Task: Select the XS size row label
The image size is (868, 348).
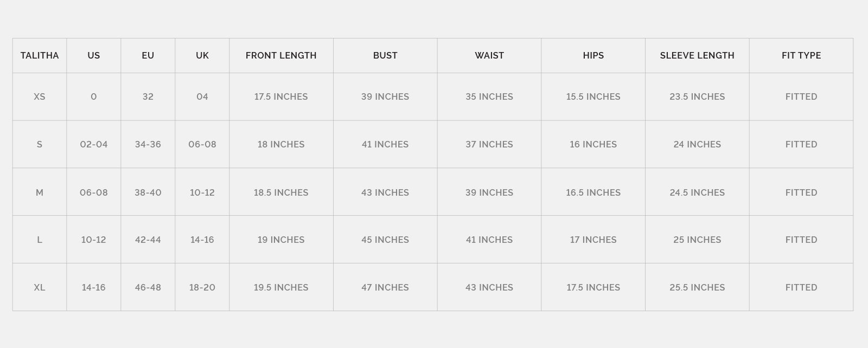Action: [40, 96]
